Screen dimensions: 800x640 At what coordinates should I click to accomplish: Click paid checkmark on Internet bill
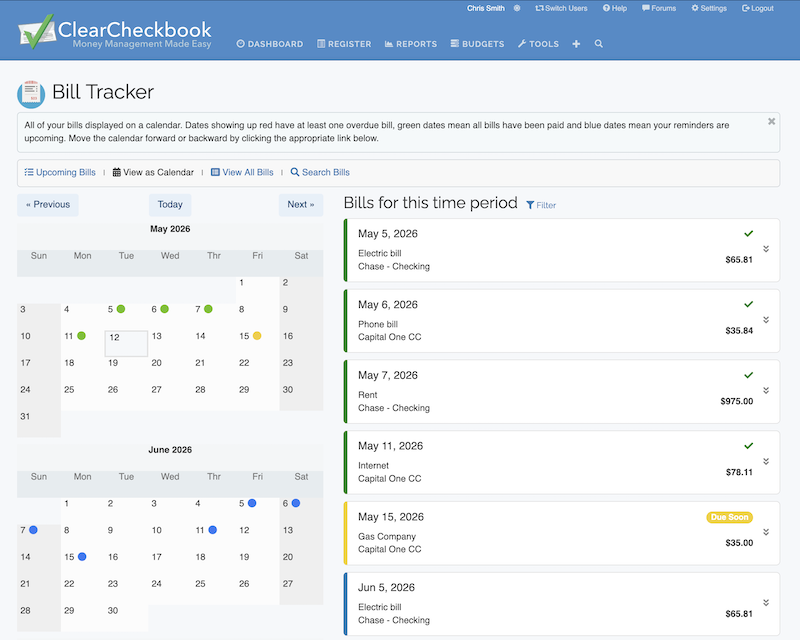point(748,446)
